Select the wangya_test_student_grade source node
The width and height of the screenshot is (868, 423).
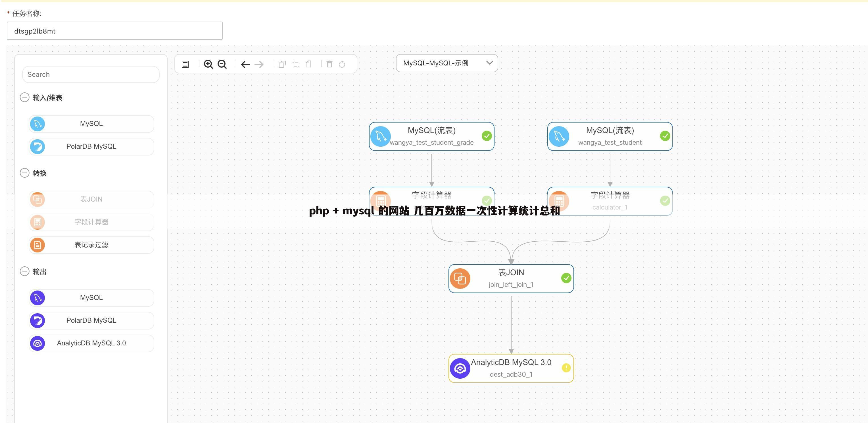432,136
